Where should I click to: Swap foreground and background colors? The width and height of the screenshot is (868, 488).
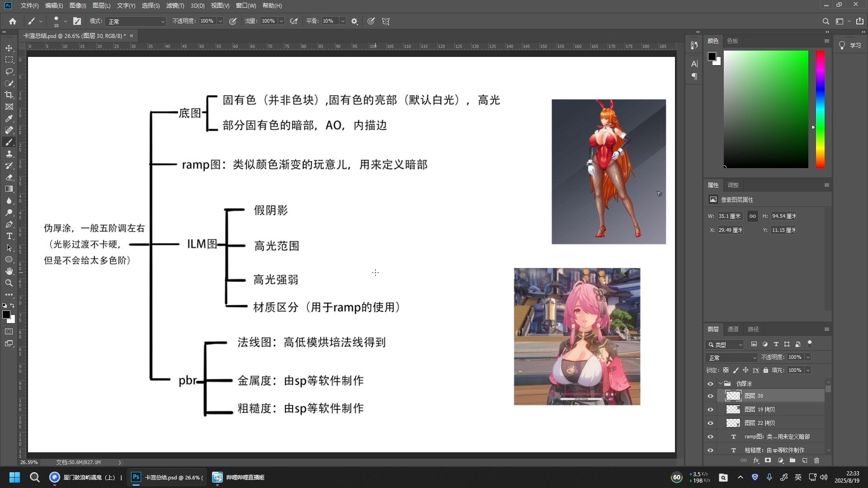pyautogui.click(x=12, y=305)
